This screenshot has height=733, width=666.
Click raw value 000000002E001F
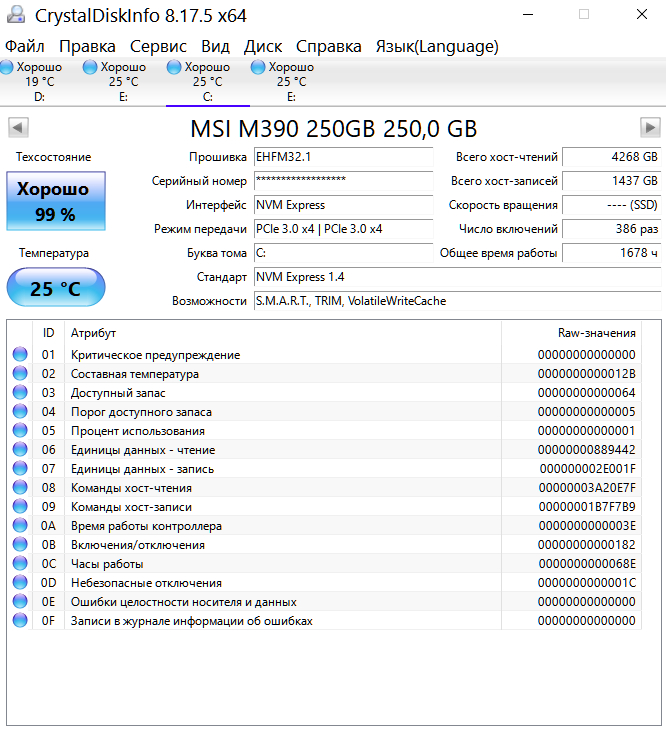587,468
